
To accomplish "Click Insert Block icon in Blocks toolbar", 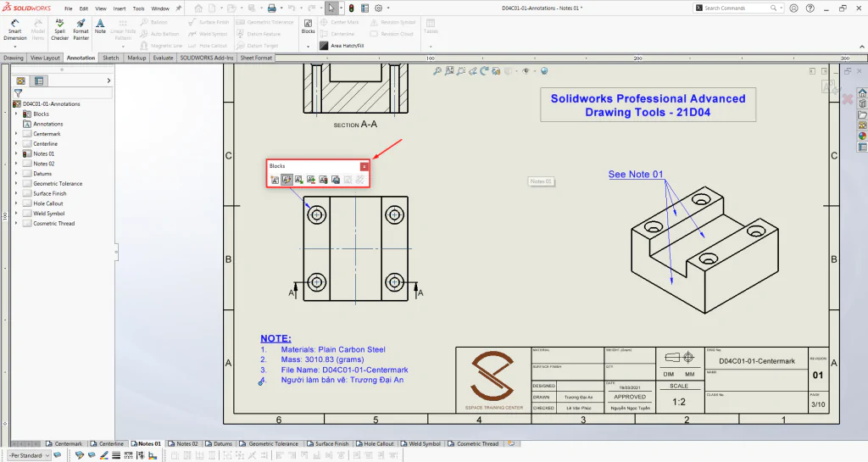I will [x=299, y=180].
